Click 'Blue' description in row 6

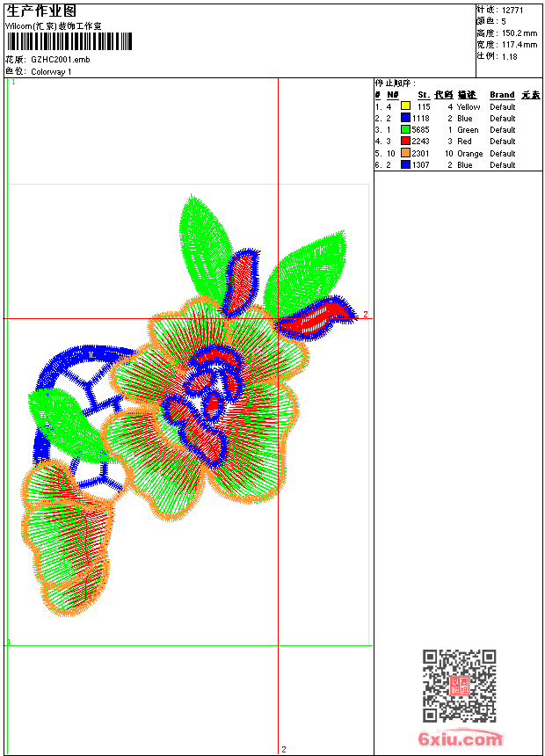(465, 165)
